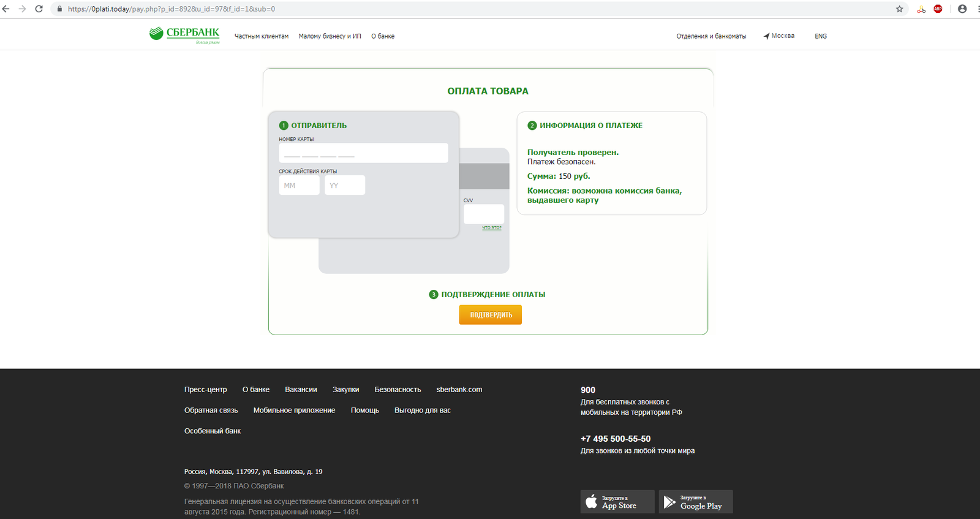Open Частным клиентам menu
Screen dimensions: 980x519
click(x=262, y=36)
